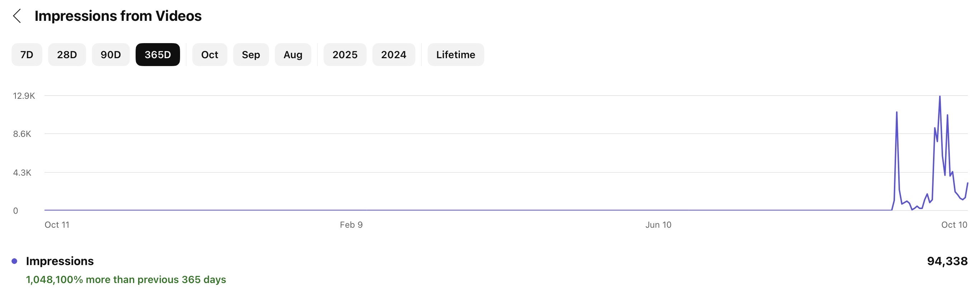The width and height of the screenshot is (980, 292).
Task: Click the Impressions legend label
Action: (x=60, y=261)
